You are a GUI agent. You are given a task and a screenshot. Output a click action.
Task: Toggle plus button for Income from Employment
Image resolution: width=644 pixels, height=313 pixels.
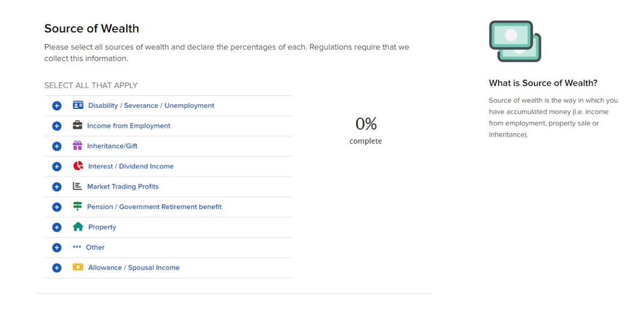coord(57,126)
